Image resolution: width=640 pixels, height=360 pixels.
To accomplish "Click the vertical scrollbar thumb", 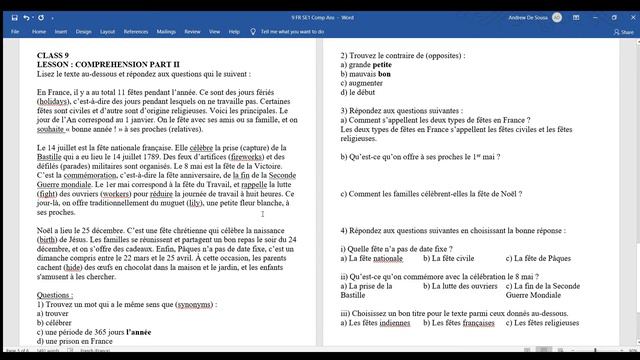I will click(638, 279).
